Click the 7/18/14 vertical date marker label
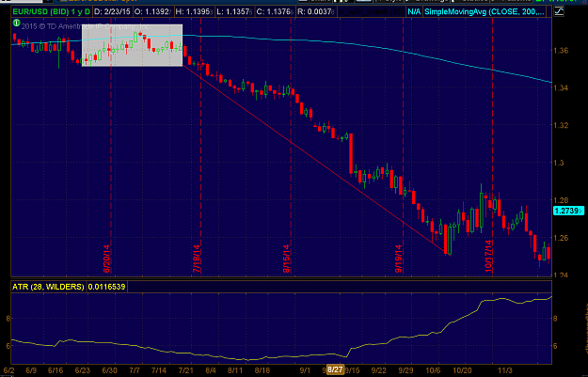 pyautogui.click(x=196, y=259)
